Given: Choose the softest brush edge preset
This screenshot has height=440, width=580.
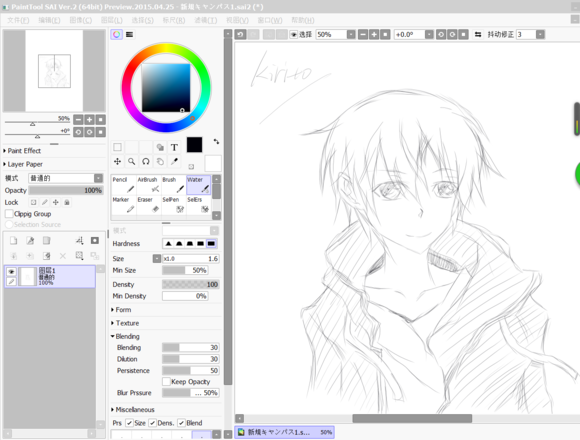Looking at the screenshot, I should click(x=168, y=243).
